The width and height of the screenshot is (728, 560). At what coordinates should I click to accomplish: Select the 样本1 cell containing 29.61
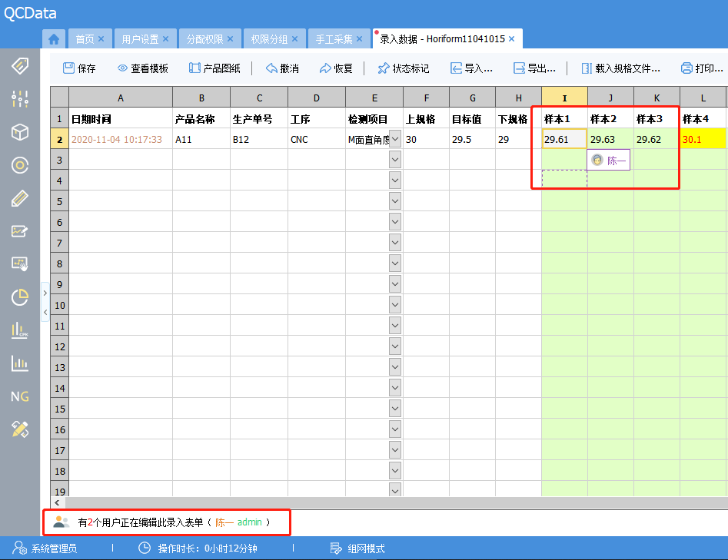(x=563, y=139)
